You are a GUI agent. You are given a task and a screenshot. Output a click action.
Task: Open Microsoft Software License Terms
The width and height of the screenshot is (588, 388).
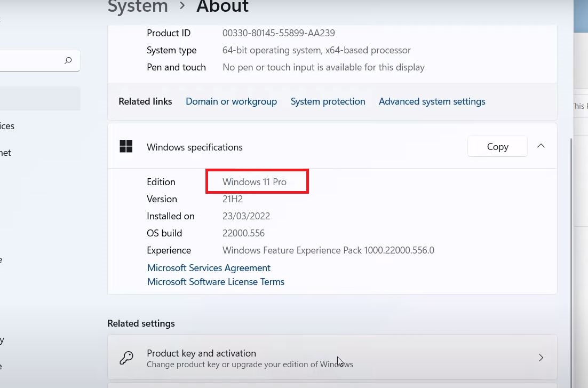pyautogui.click(x=216, y=282)
